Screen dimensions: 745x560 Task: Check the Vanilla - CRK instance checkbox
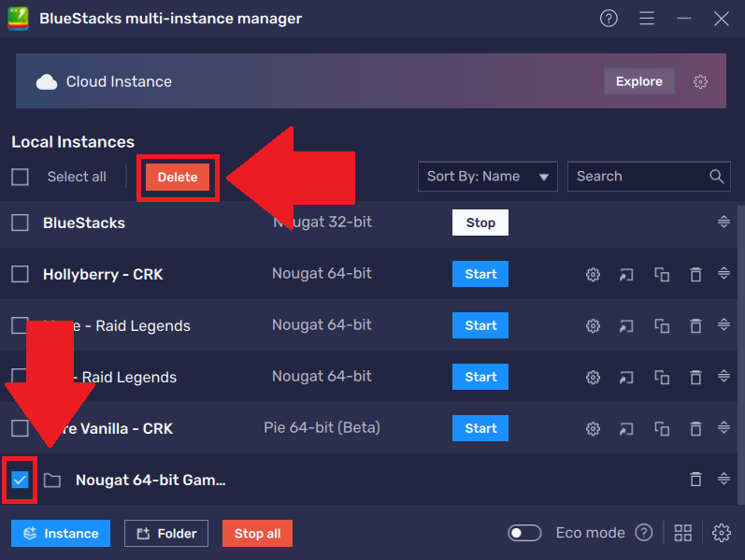coord(20,428)
